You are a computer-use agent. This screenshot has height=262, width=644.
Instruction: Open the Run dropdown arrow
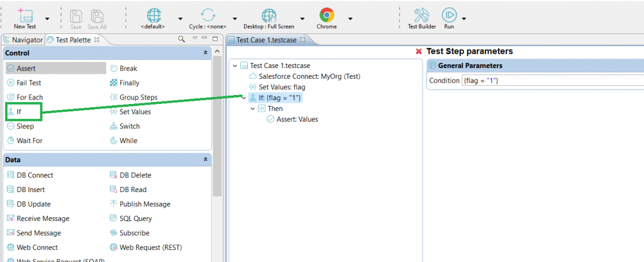[464, 18]
